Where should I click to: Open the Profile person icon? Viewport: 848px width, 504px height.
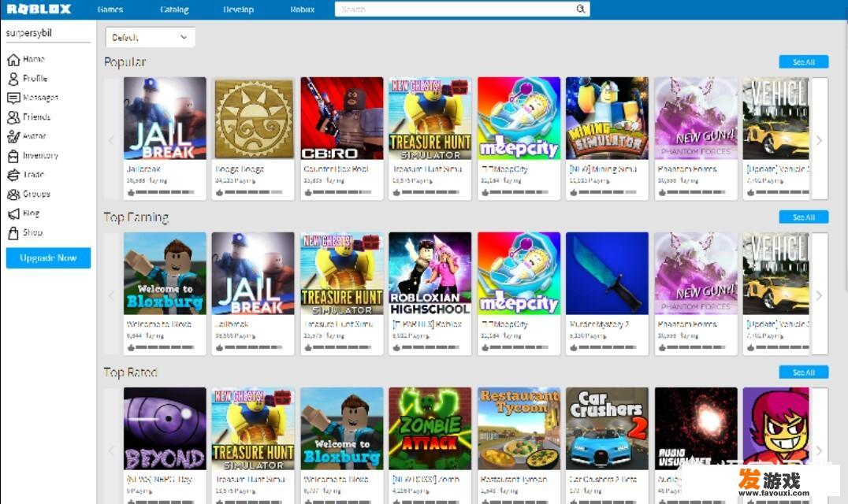click(x=13, y=79)
